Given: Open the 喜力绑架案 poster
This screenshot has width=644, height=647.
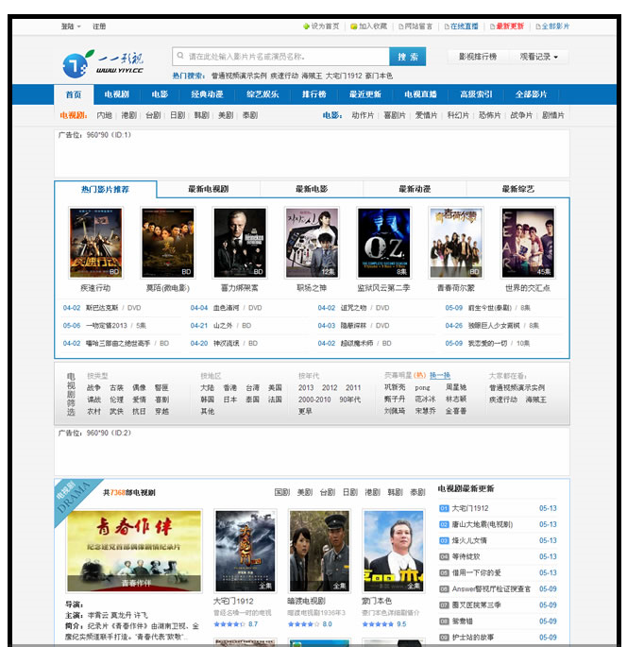Looking at the screenshot, I should [240, 243].
